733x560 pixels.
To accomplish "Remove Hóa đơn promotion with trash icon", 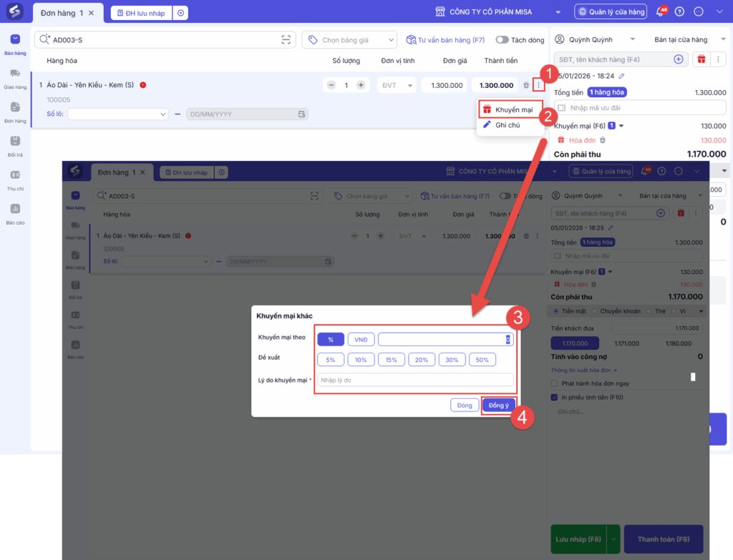I will point(603,140).
